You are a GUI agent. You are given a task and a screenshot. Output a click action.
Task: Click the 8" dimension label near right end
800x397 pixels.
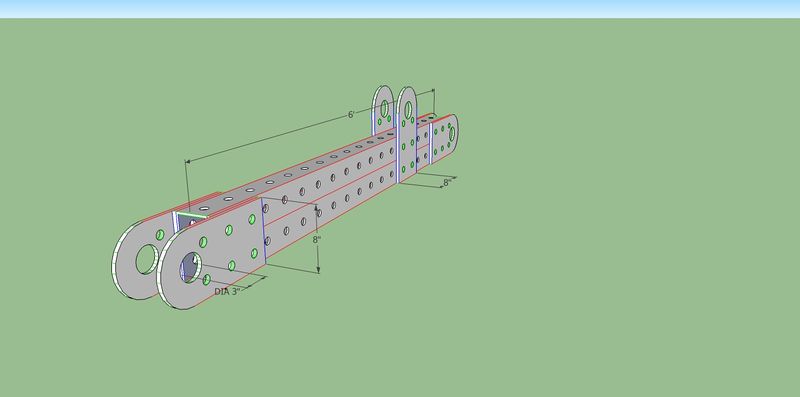pyautogui.click(x=447, y=182)
